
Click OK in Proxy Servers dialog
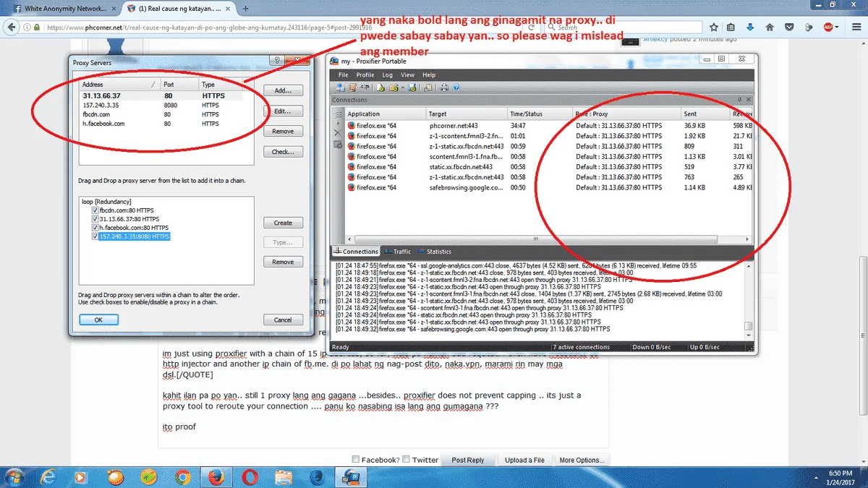click(x=98, y=320)
